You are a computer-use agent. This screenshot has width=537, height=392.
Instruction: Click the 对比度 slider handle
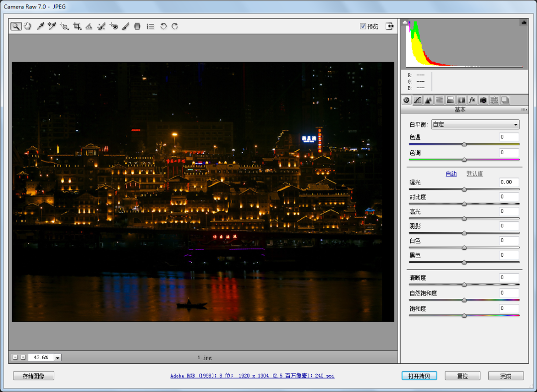[x=464, y=204]
